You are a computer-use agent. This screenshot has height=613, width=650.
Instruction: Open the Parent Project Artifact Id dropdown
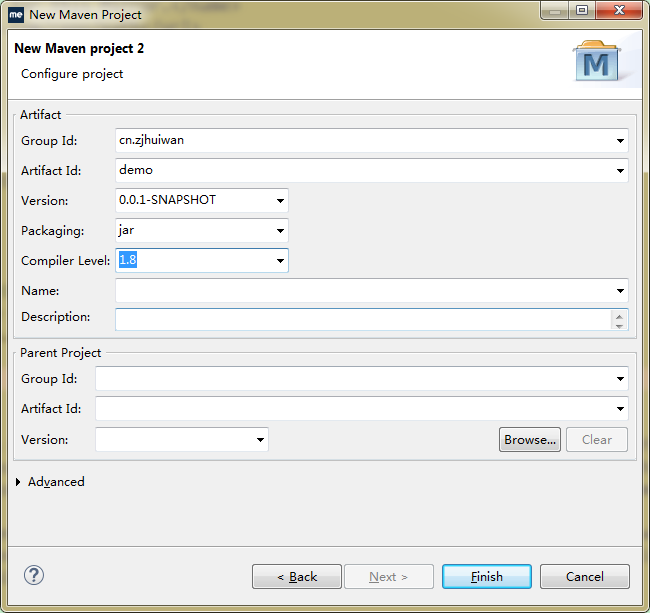tap(620, 409)
